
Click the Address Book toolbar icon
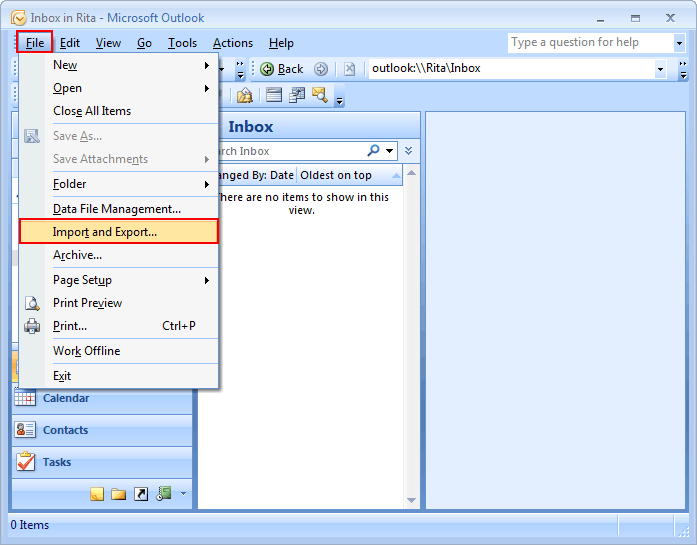(244, 95)
